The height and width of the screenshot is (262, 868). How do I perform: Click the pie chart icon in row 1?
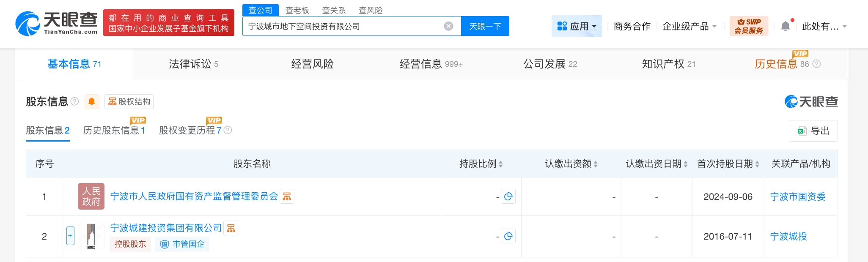tap(508, 196)
